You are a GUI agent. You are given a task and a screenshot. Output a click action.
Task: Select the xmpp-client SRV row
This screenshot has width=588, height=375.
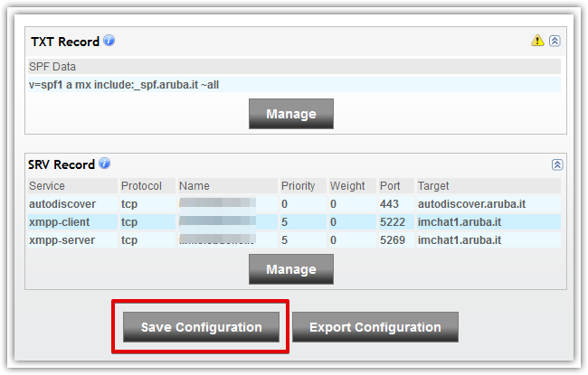click(294, 221)
